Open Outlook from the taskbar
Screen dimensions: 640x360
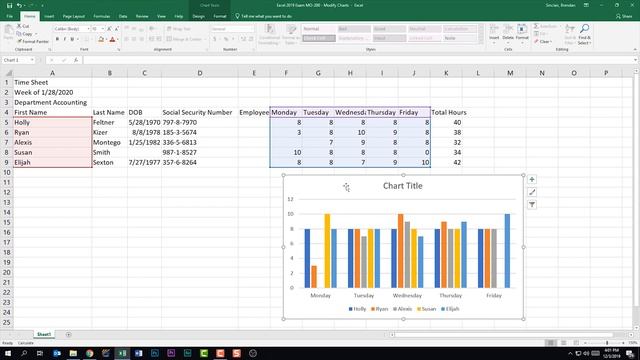click(x=57, y=353)
